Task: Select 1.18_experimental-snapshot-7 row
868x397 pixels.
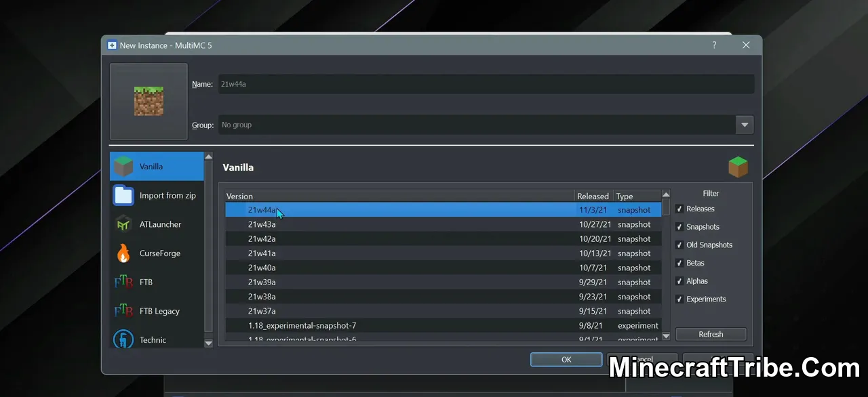Action: [443, 325]
